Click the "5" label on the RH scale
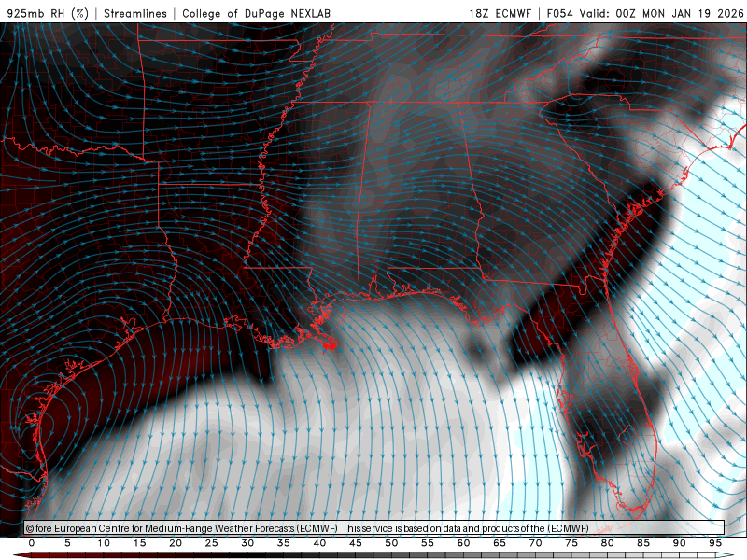 67,543
